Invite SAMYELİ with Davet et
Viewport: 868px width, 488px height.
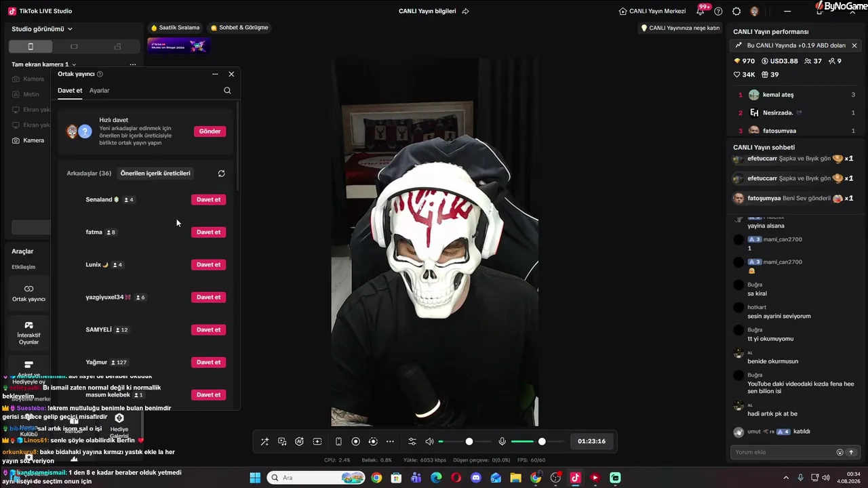point(208,329)
